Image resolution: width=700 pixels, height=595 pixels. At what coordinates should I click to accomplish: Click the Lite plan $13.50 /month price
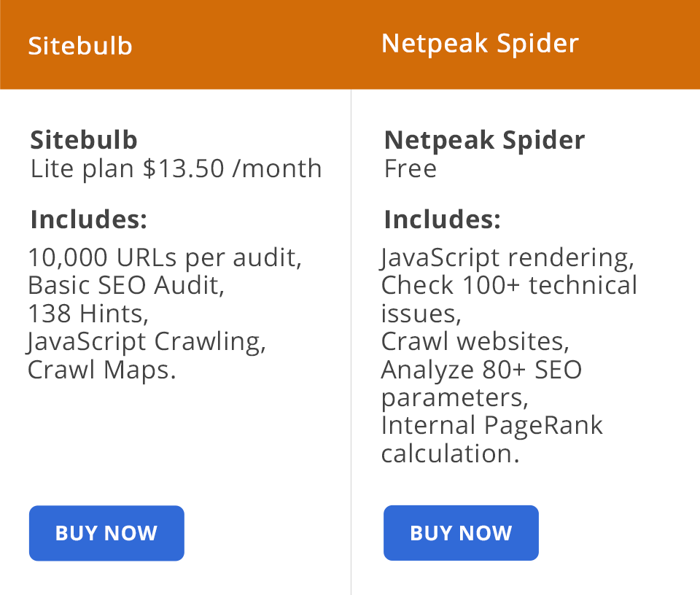pos(176,168)
